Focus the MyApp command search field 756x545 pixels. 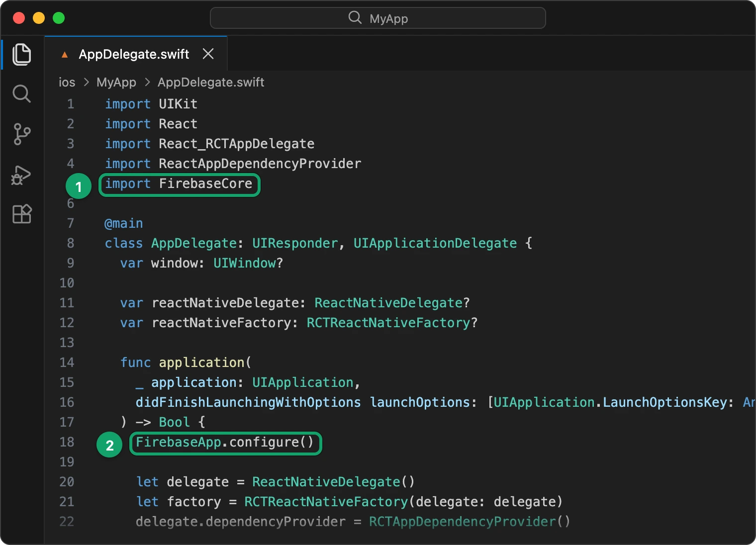(378, 18)
